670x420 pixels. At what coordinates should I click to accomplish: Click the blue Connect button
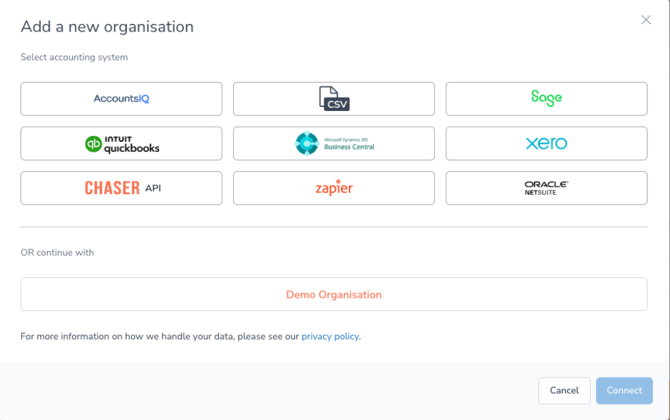(x=624, y=390)
